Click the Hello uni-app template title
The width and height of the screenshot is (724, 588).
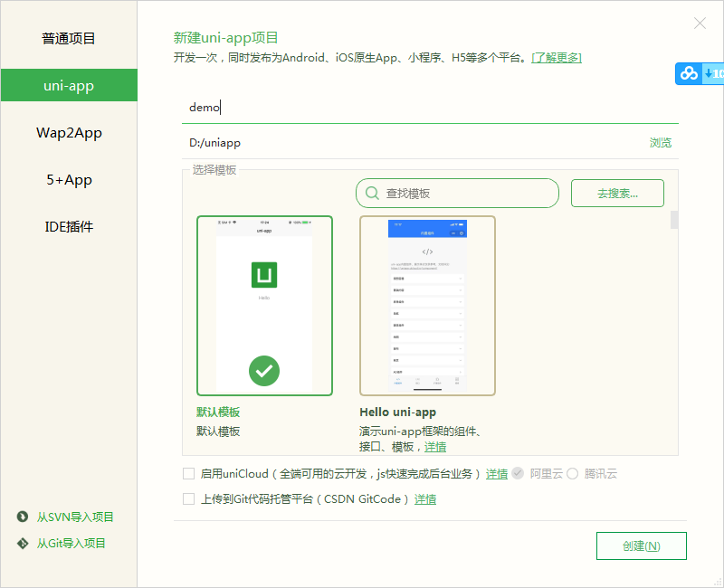[397, 412]
